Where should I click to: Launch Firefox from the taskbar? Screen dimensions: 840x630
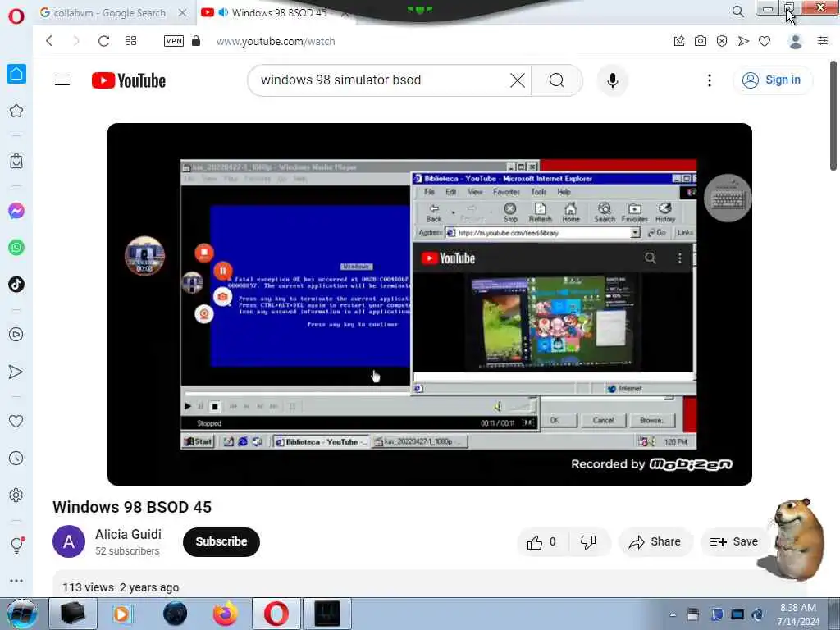click(226, 614)
